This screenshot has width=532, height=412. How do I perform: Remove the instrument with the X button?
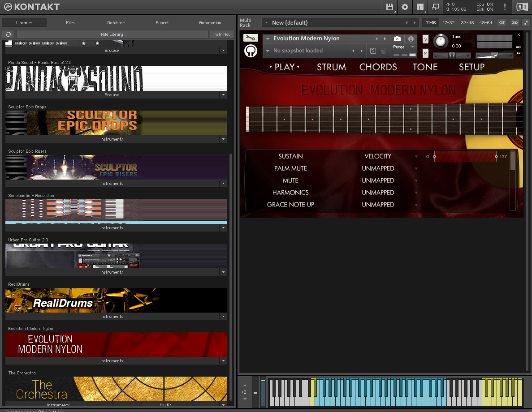click(x=519, y=34)
